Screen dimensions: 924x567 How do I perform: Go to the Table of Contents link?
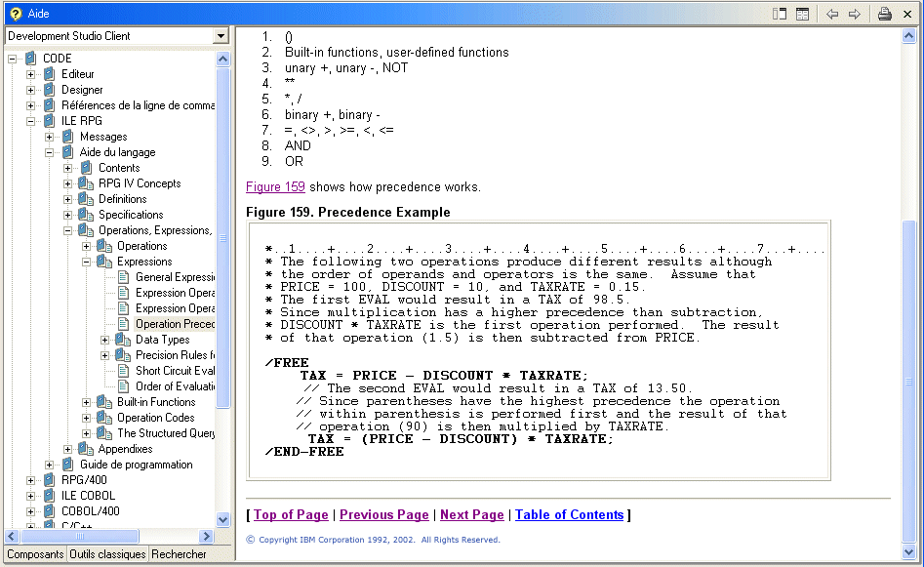[x=569, y=515]
